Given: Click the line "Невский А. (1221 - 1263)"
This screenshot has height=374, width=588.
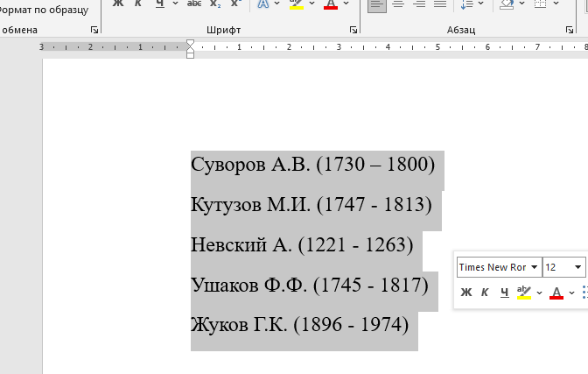Looking at the screenshot, I should click(302, 245).
